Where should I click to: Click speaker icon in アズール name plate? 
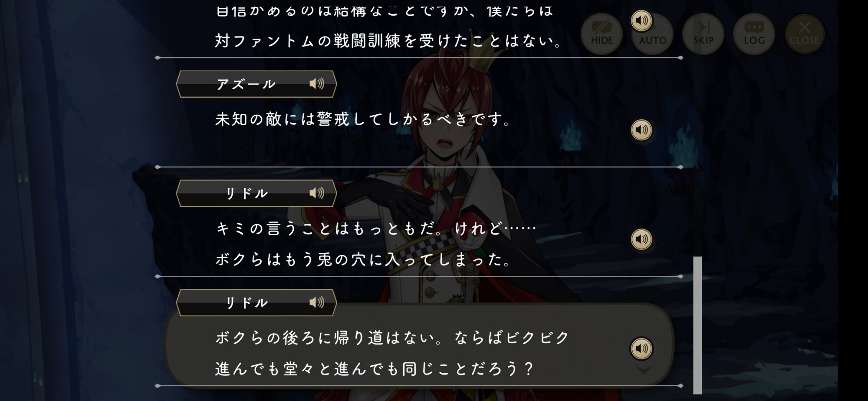tap(317, 83)
